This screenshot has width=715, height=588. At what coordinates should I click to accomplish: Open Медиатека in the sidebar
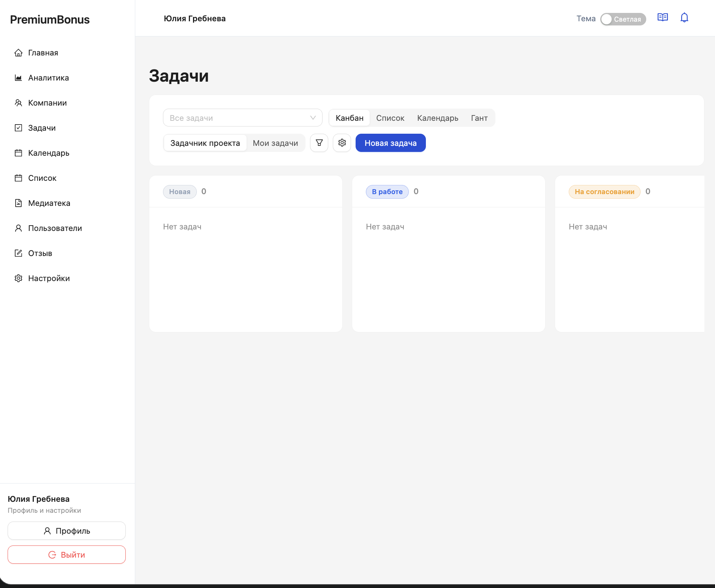49,203
